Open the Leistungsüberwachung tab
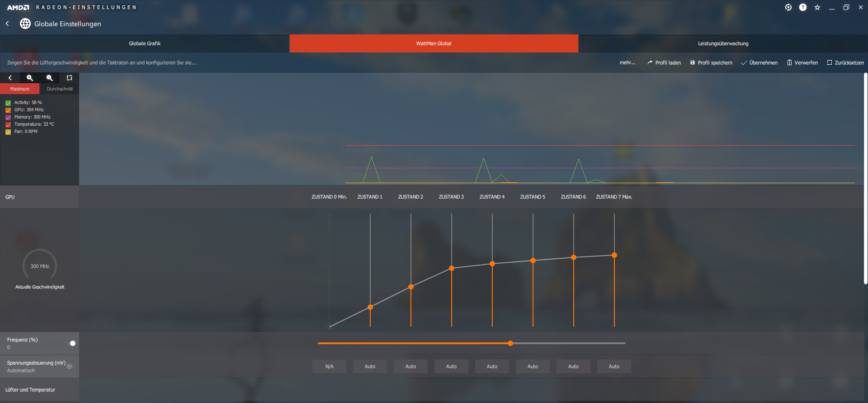The image size is (868, 403). coord(723,43)
